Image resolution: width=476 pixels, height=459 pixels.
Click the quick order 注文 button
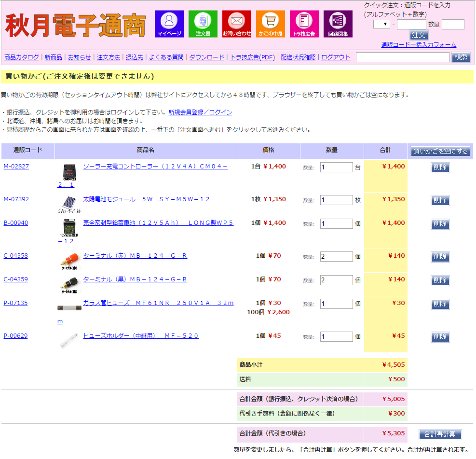[419, 35]
